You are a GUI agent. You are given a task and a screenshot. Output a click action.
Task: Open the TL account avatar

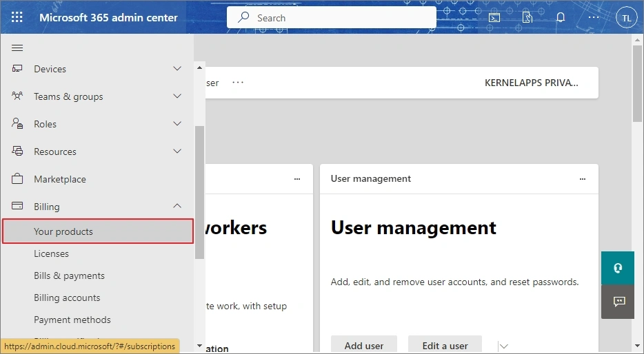[x=626, y=18]
